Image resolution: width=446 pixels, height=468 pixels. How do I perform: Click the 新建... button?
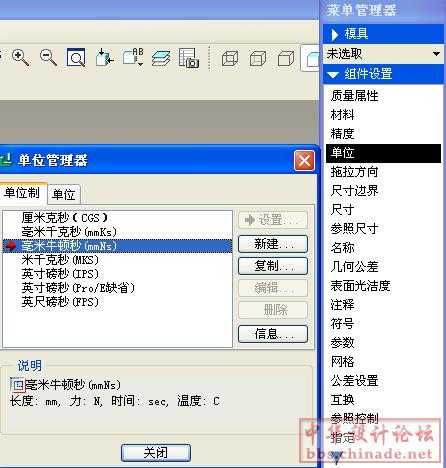(273, 244)
